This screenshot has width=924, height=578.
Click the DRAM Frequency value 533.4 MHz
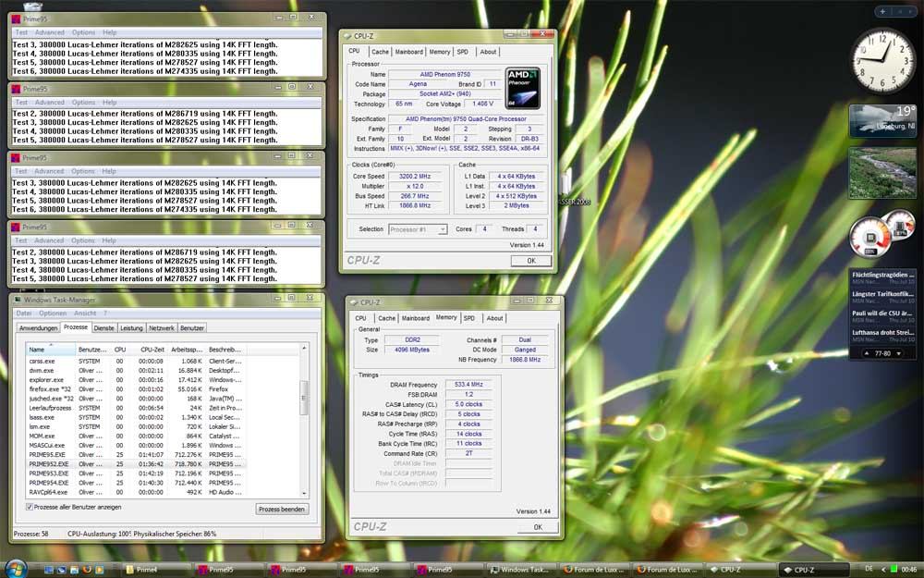coord(468,385)
